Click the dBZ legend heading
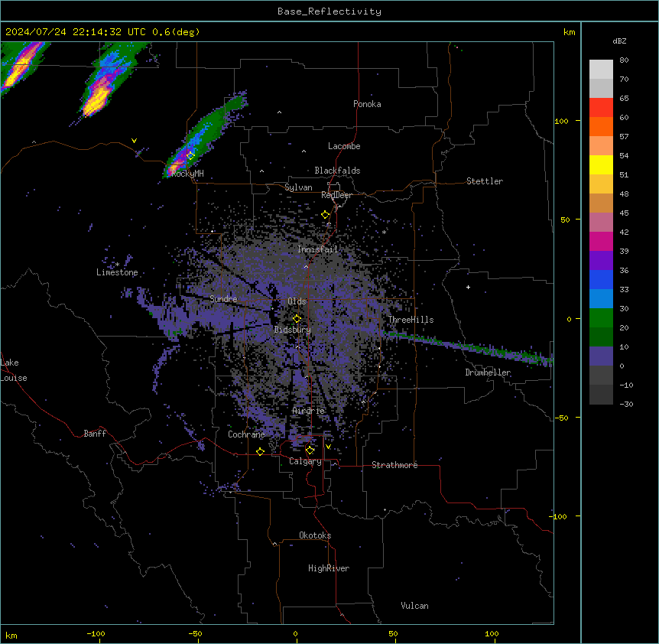Viewport: 659px width, 644px height. [x=619, y=41]
